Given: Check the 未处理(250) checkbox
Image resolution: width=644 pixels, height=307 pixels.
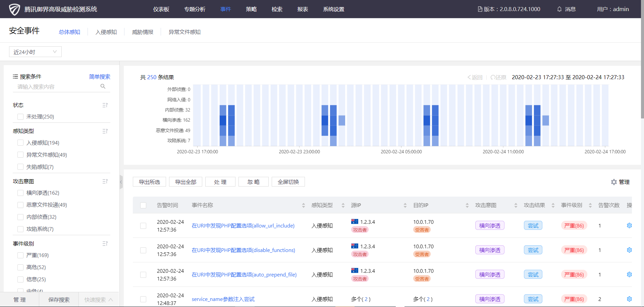Looking at the screenshot, I should click(20, 117).
